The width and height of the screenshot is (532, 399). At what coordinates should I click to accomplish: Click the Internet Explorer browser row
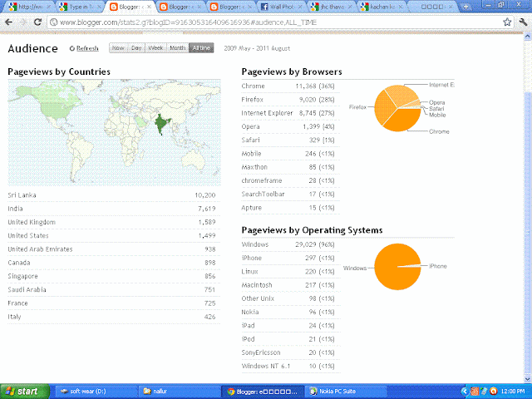(x=290, y=113)
